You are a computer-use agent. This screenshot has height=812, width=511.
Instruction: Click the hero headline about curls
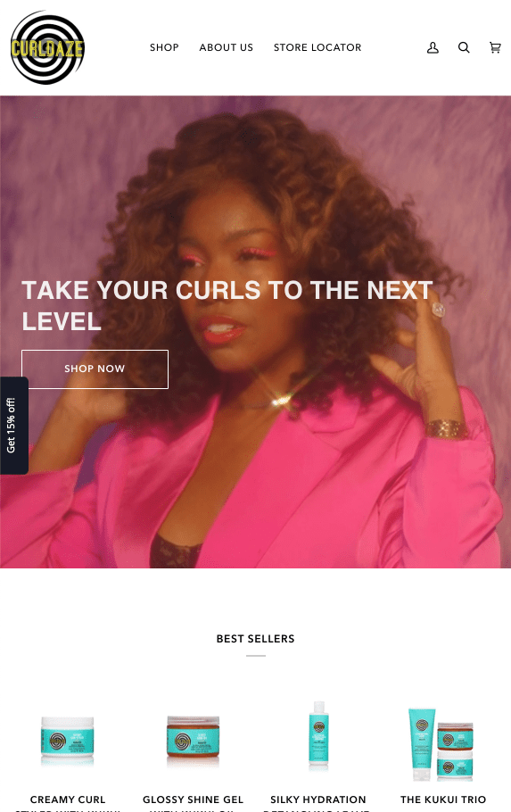[x=227, y=305]
